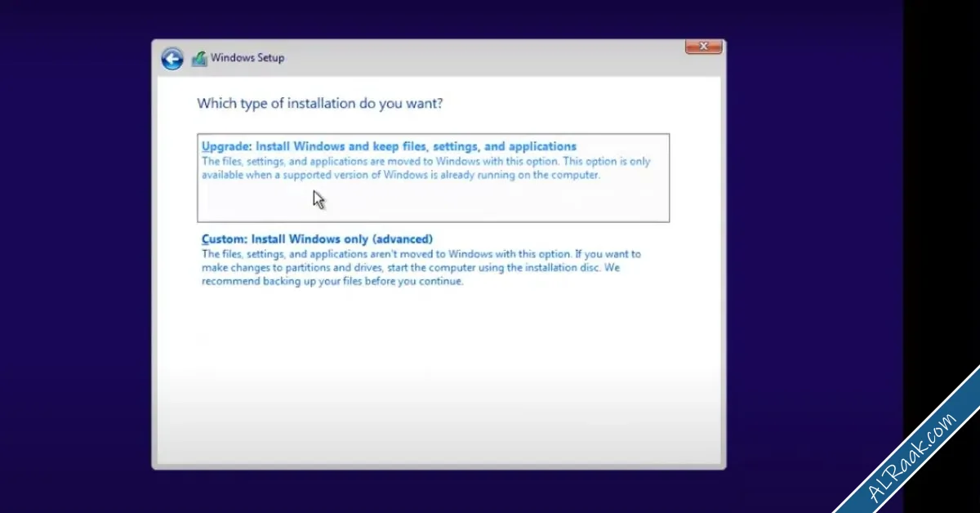
Task: Click the Upgrade option description paragraph
Action: coord(426,168)
